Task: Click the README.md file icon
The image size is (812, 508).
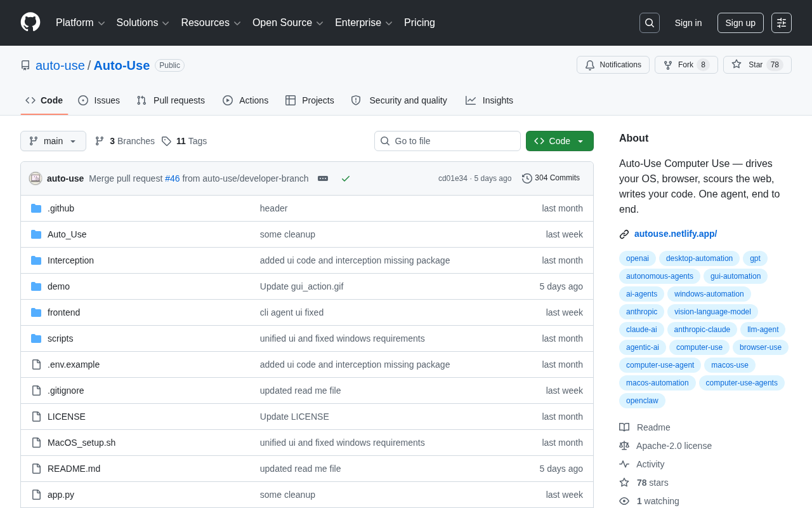Action: click(x=36, y=469)
